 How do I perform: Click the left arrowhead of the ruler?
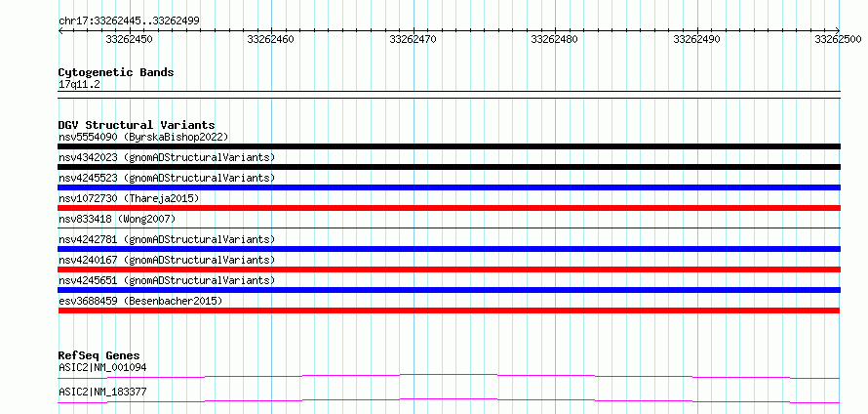coord(60,31)
